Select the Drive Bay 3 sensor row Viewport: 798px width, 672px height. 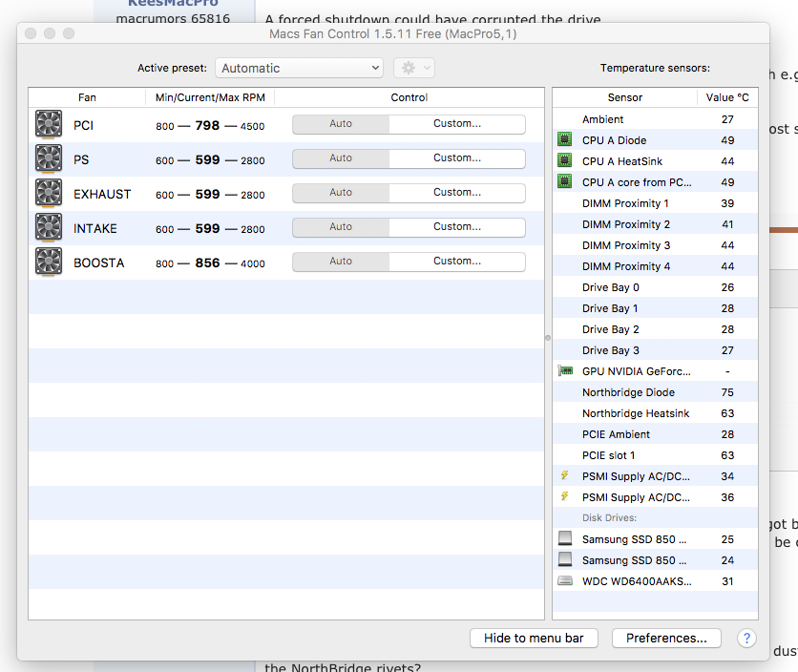(655, 350)
